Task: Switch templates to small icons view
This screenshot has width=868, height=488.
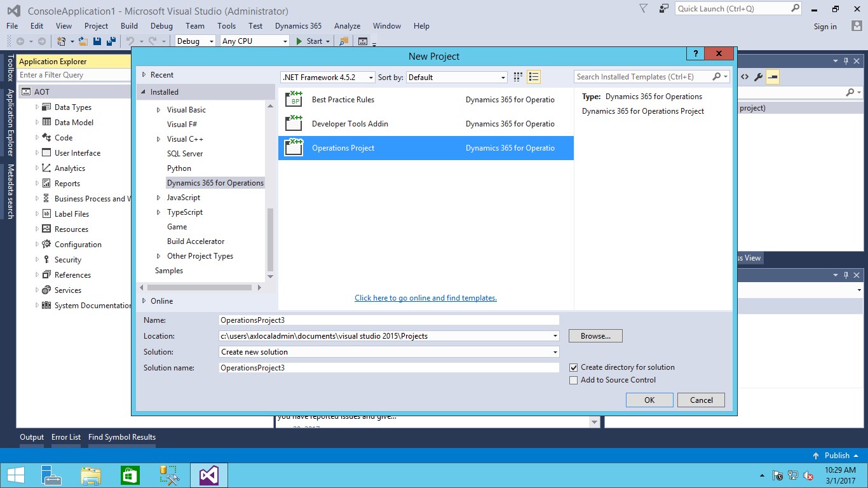Action: pos(518,77)
